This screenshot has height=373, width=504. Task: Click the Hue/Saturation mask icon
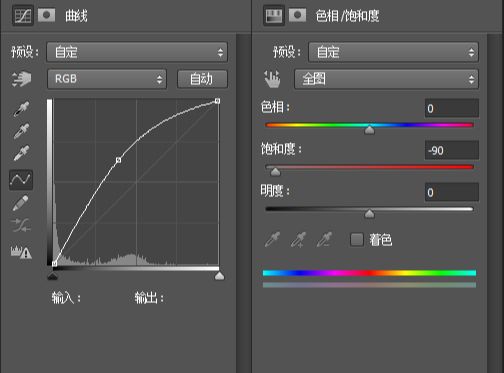pos(297,15)
